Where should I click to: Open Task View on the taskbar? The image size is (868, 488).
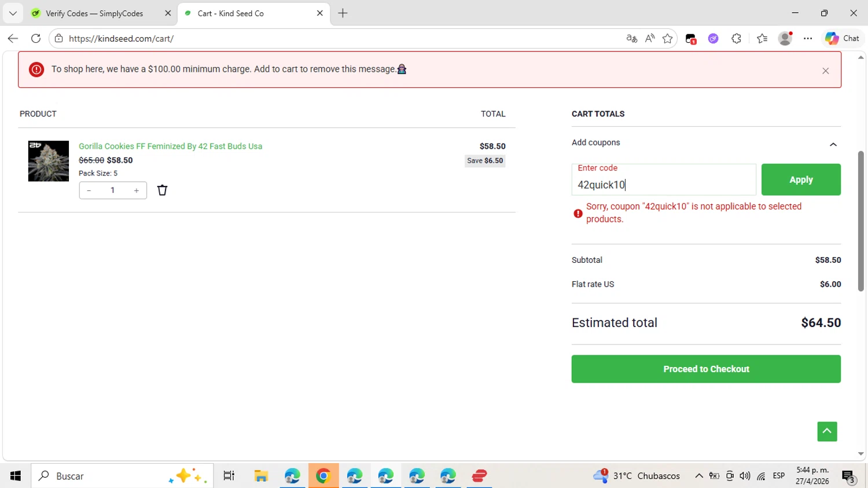[x=229, y=476]
